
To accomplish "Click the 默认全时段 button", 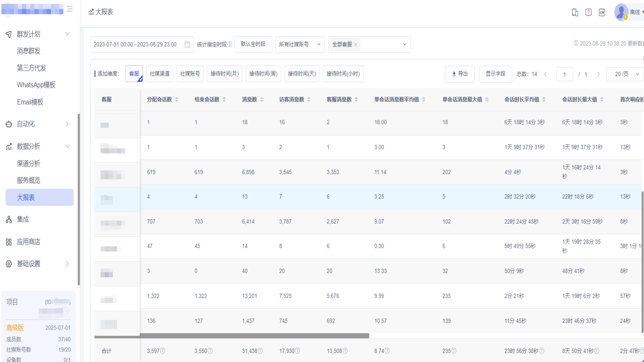I will tap(253, 44).
